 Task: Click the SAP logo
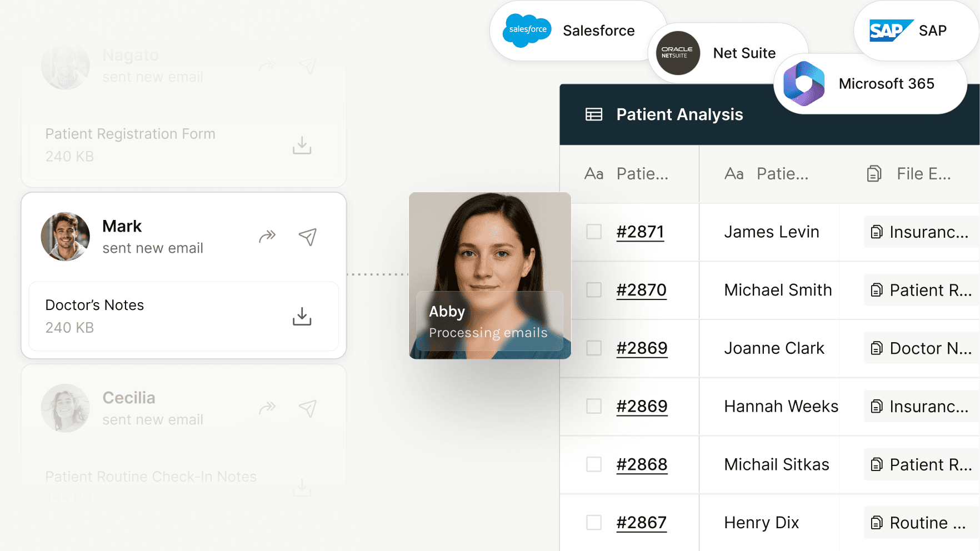(x=891, y=31)
